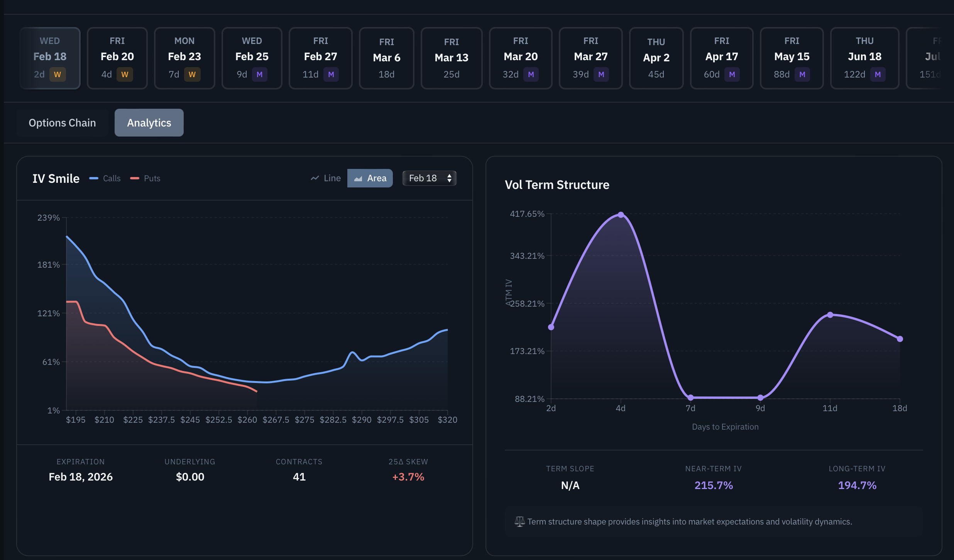Click the 11d data point on Vol chart
The width and height of the screenshot is (954, 560).
pyautogui.click(x=830, y=315)
